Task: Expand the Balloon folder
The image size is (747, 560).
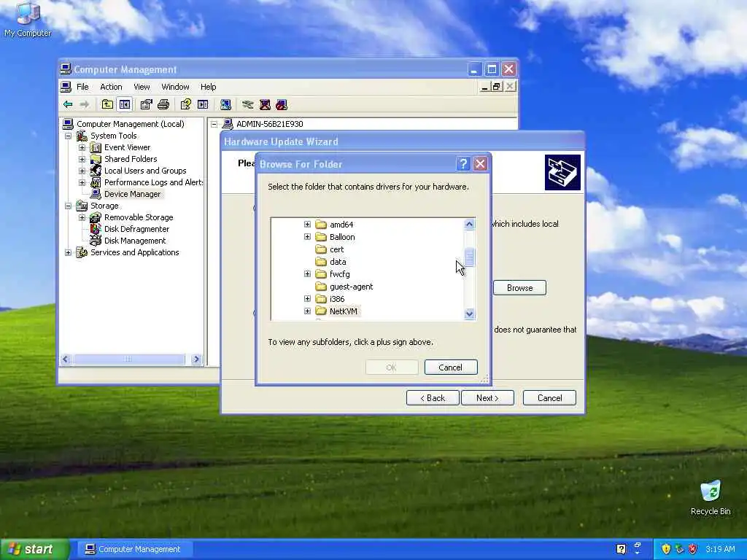Action: coord(307,237)
